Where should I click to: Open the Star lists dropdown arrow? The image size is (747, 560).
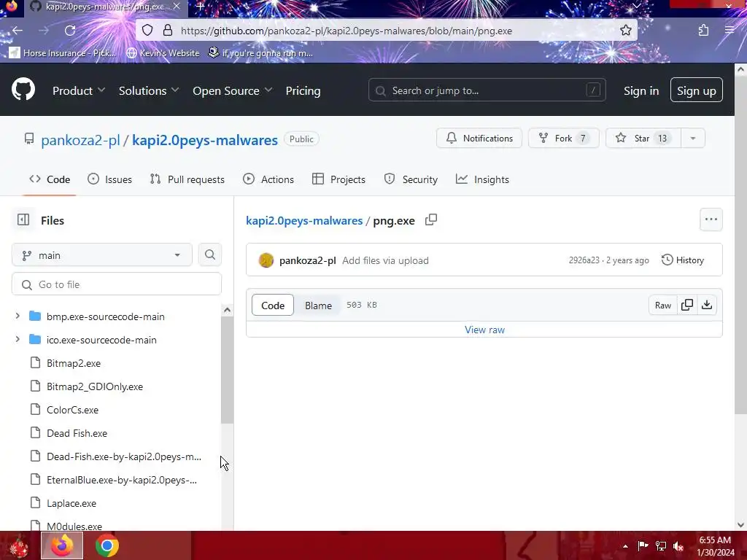[x=693, y=138]
